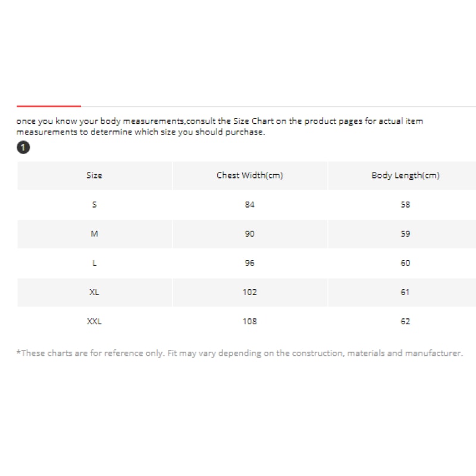Viewport: 476px width, 476px height.
Task: Select chest width value 96
Action: pyautogui.click(x=249, y=263)
